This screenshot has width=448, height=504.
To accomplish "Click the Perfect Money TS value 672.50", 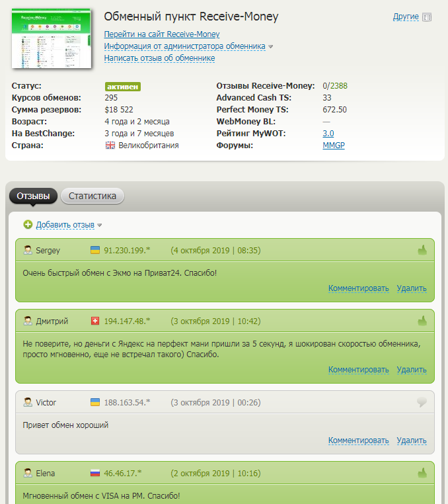I will tap(334, 110).
